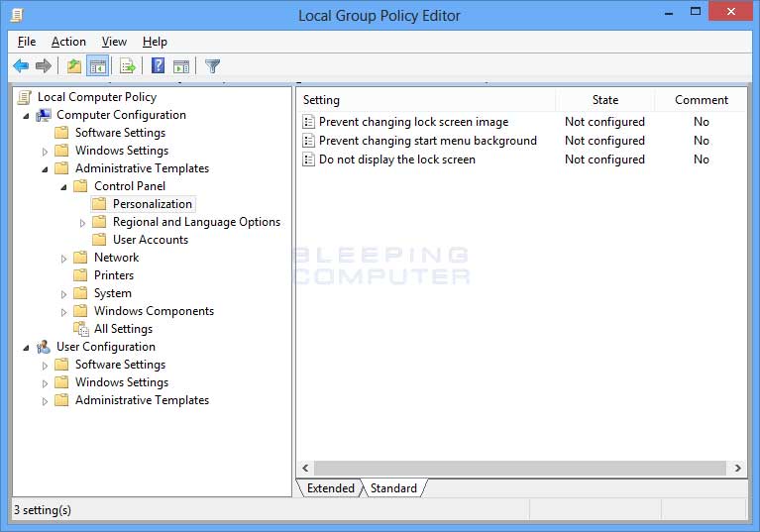This screenshot has width=760, height=532.
Task: Click the Filter funnel toolbar icon
Action: [212, 66]
